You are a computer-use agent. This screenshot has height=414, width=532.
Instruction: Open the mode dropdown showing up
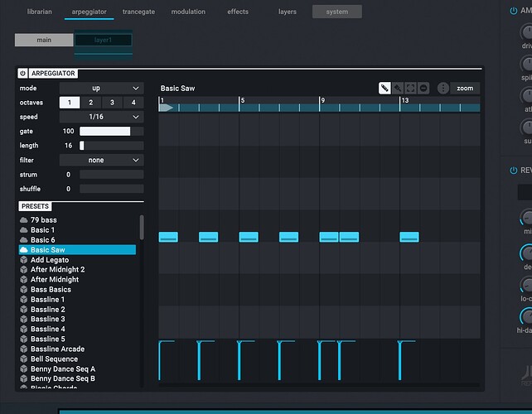(x=101, y=88)
